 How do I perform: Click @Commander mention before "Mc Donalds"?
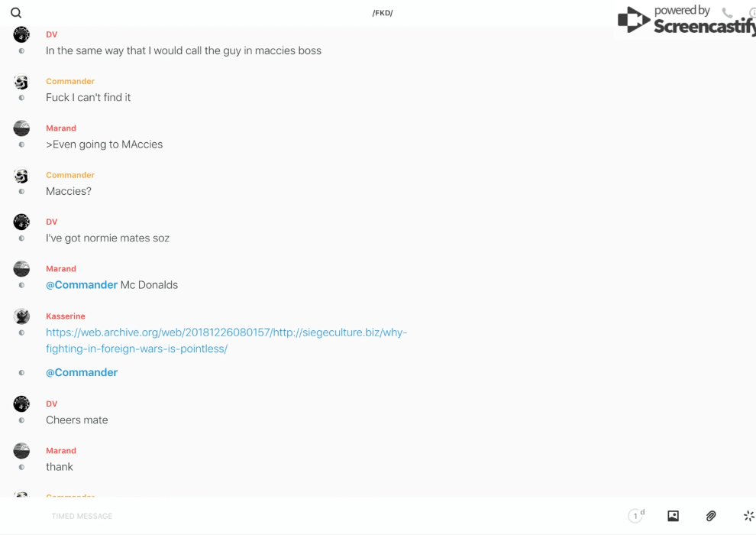tap(82, 285)
